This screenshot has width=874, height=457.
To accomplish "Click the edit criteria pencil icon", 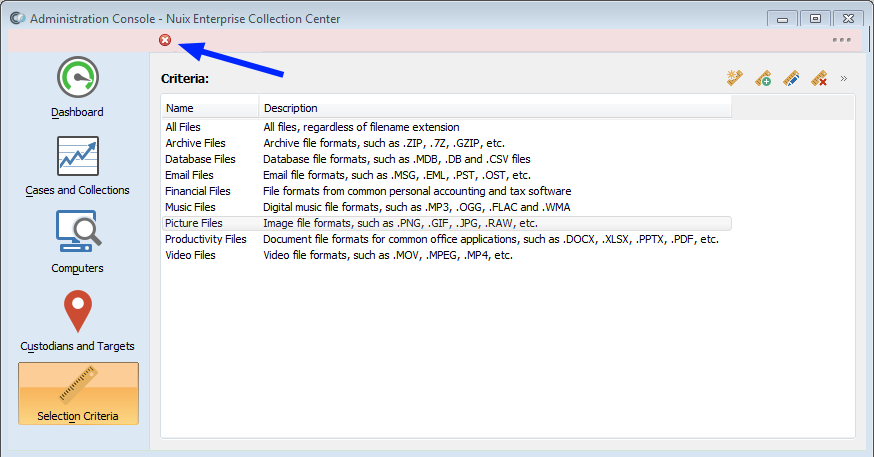I will (790, 78).
